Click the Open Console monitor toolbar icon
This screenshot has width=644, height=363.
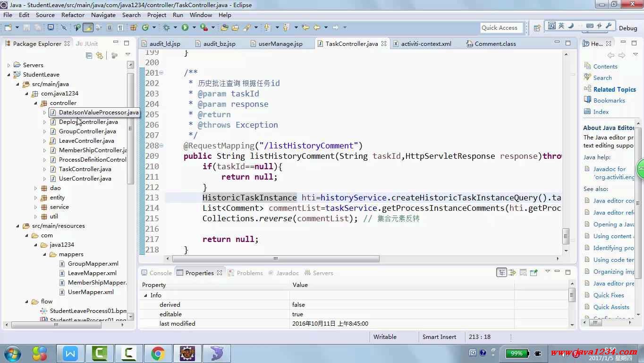pyautogui.click(x=51, y=27)
